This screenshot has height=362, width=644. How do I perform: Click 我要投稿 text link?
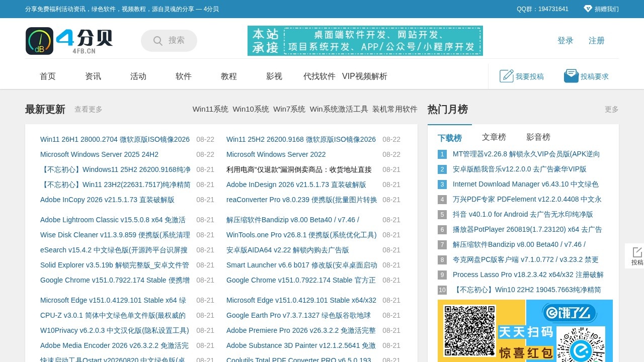coord(530,76)
